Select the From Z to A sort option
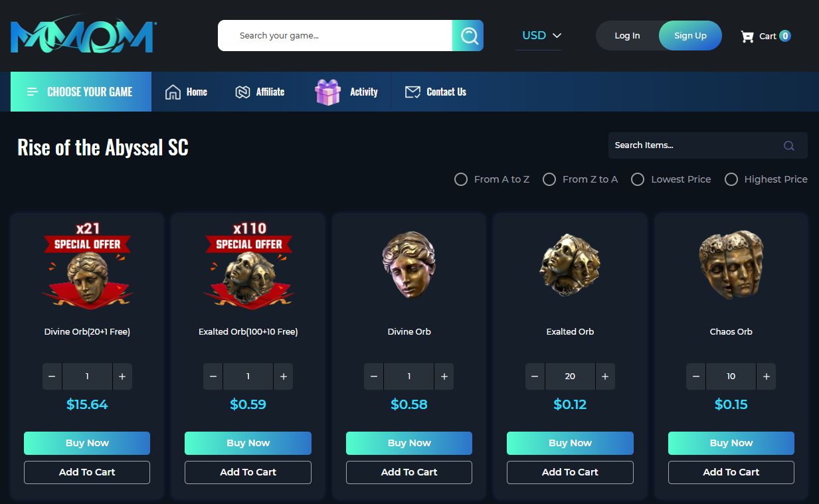819x504 pixels. (580, 179)
